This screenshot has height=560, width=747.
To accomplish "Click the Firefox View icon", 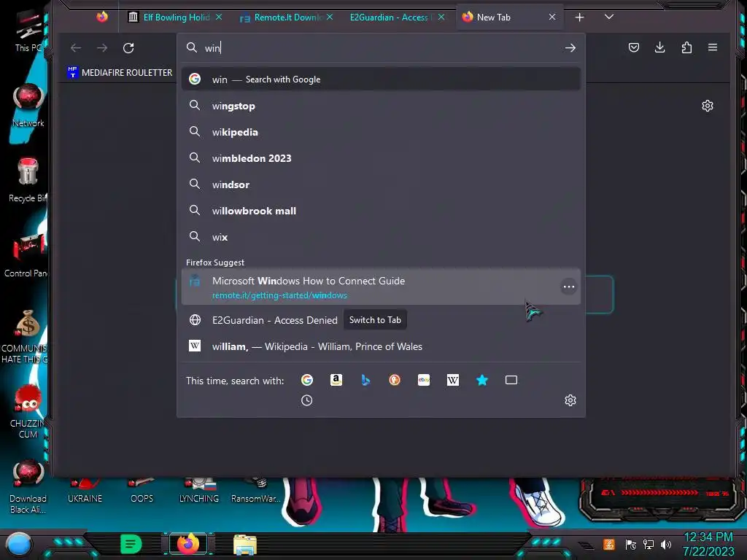I will coord(102,17).
